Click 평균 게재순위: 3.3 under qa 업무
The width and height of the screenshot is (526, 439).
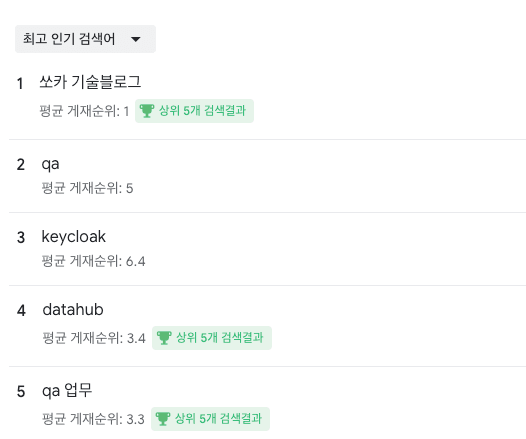click(93, 419)
